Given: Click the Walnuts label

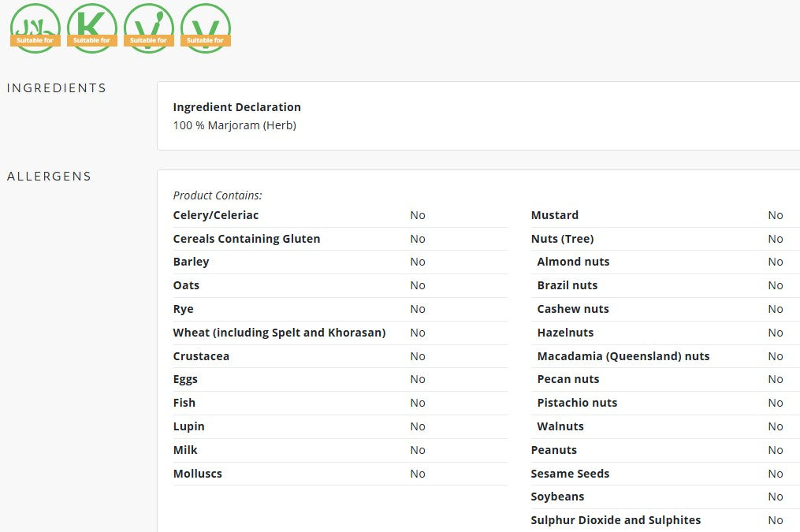Looking at the screenshot, I should click(560, 426).
